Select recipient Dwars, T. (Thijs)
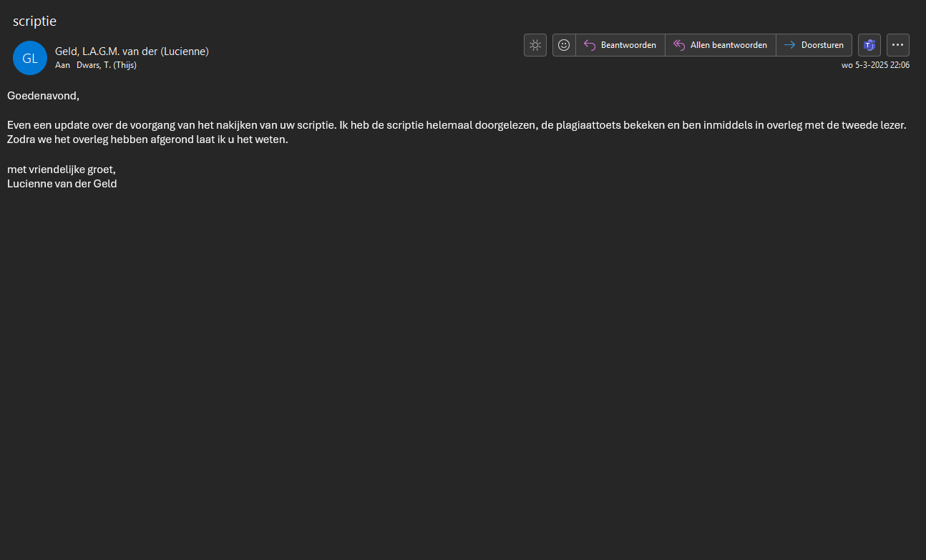Viewport: 926px width, 560px height. pyautogui.click(x=107, y=65)
